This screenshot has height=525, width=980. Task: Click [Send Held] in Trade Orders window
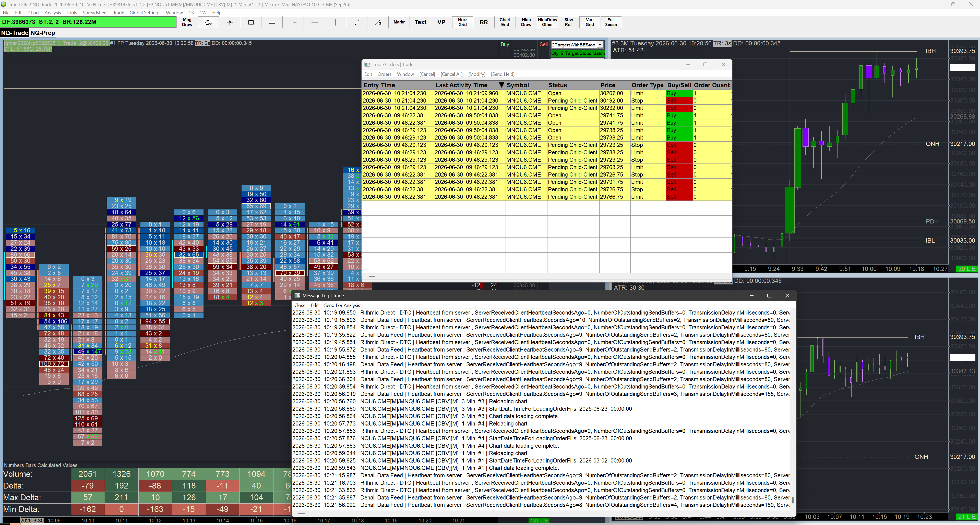[x=503, y=74]
